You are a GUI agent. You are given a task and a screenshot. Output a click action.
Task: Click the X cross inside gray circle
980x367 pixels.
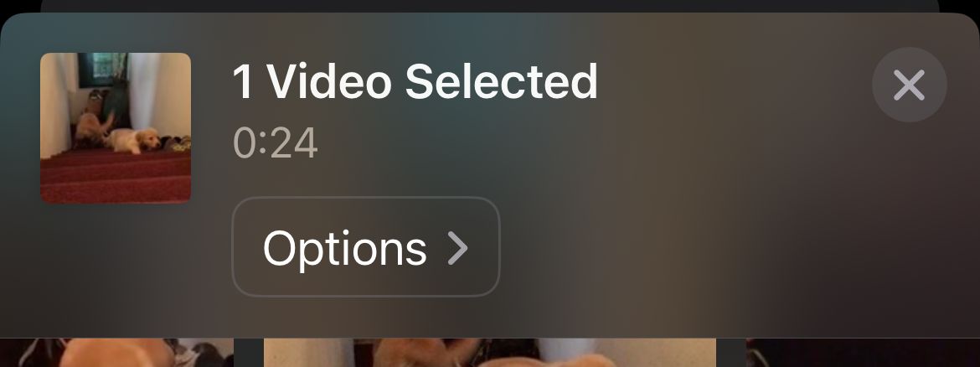[910, 85]
